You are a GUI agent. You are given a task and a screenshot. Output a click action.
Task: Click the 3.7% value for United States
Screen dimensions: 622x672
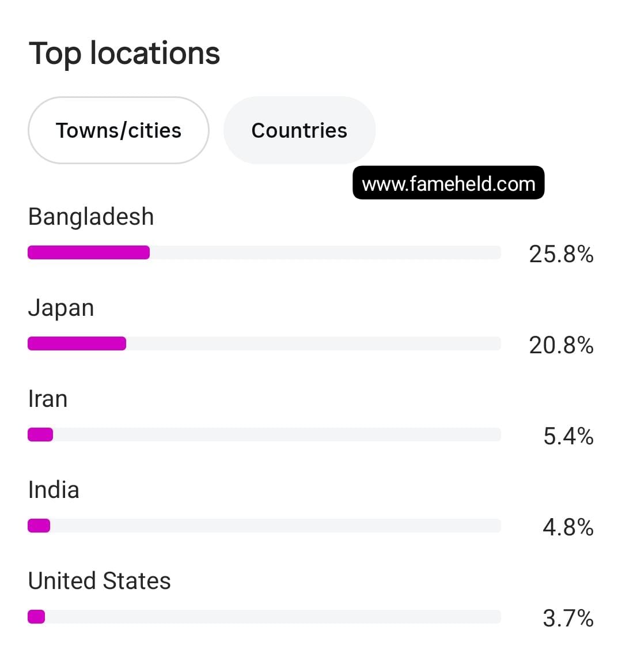(x=568, y=618)
